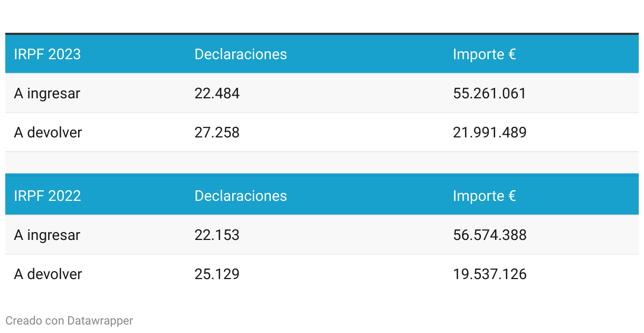The height and width of the screenshot is (333, 644).
Task: Select the 2023 A devolver row label
Action: [48, 132]
